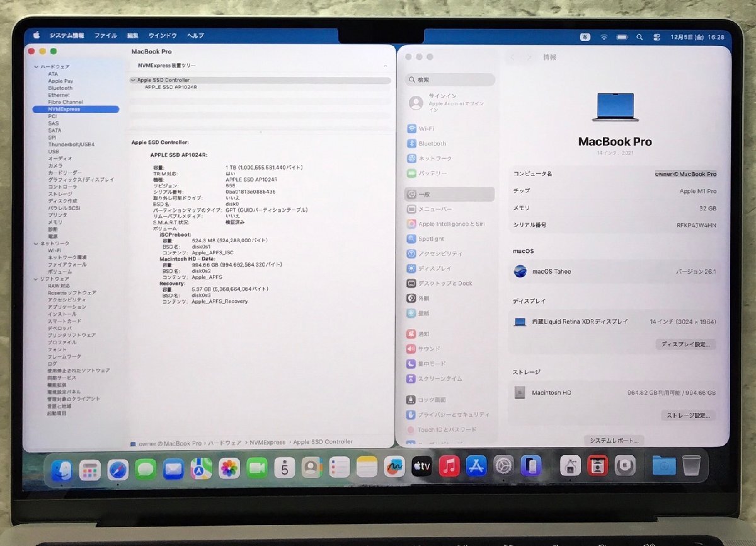
Task: Select ストレージ in the hardware list
Action: [x=60, y=194]
